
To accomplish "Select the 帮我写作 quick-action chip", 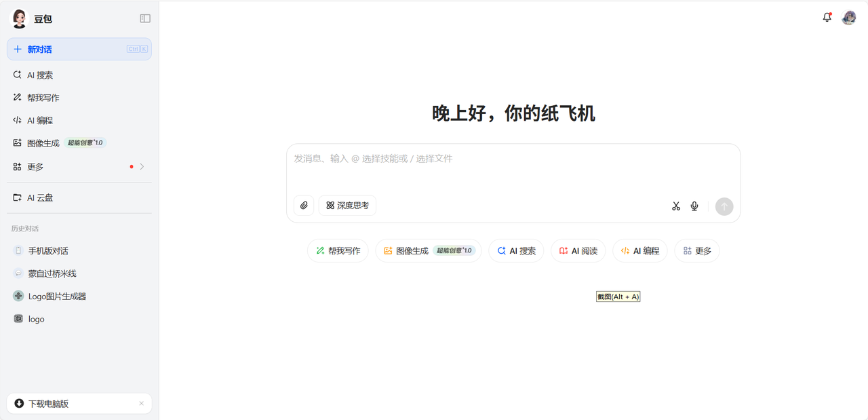I will coord(338,251).
